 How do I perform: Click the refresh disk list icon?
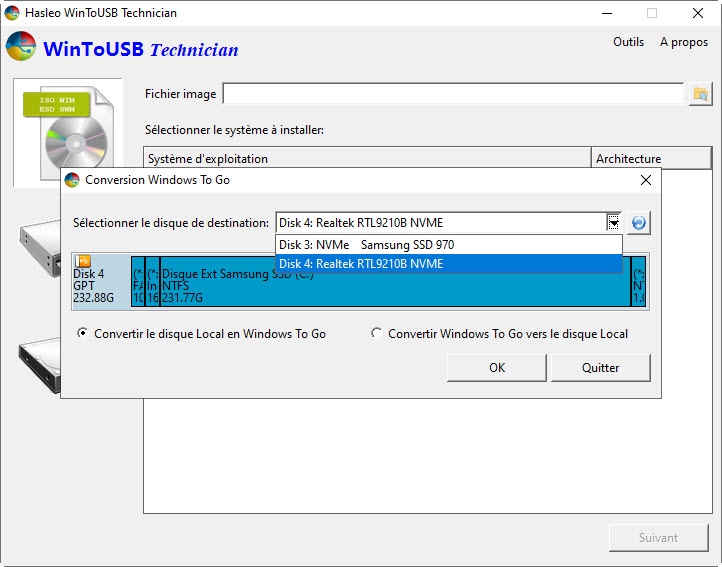tap(638, 223)
